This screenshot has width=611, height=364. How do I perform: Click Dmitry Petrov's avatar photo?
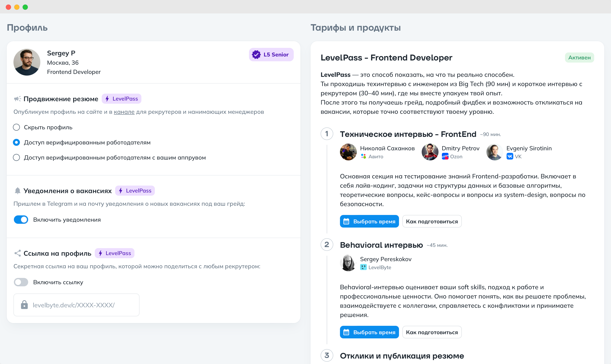tap(430, 152)
